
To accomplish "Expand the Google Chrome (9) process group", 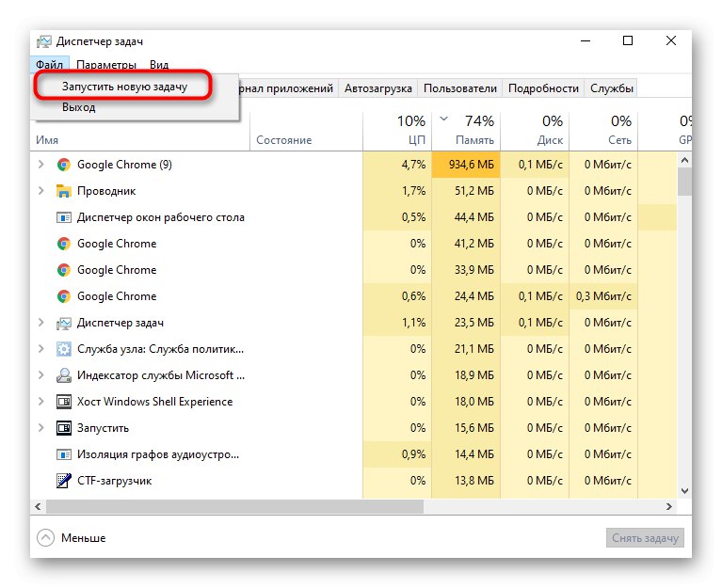I will click(x=40, y=165).
